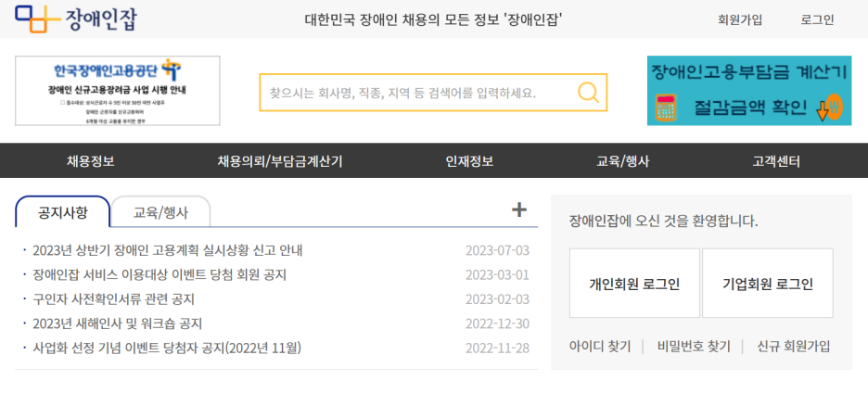This screenshot has width=868, height=393.
Task: Open the 인재정보 menu
Action: click(469, 161)
